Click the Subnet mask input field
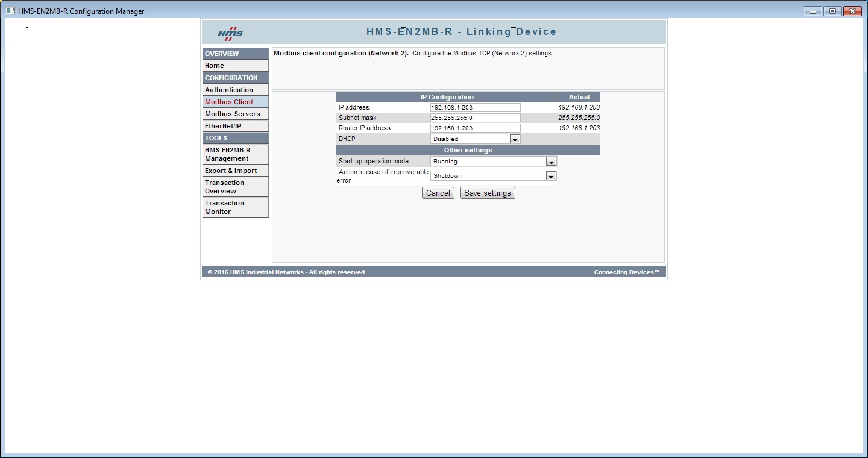Image resolution: width=868 pixels, height=458 pixels. [x=475, y=118]
